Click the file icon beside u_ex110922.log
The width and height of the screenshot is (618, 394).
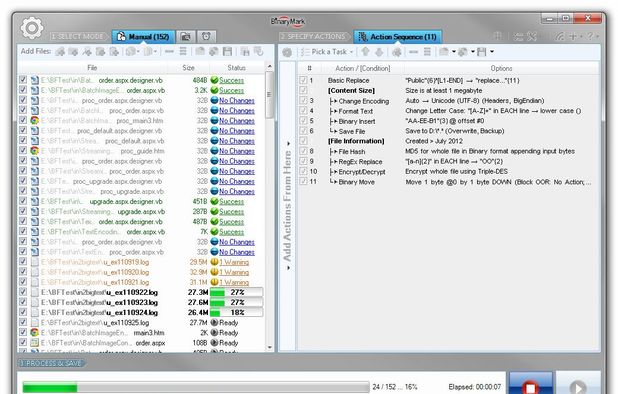(x=35, y=292)
